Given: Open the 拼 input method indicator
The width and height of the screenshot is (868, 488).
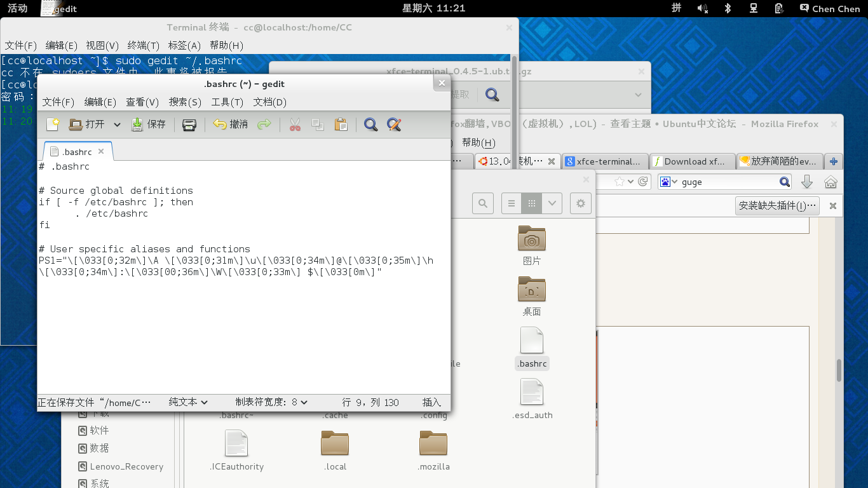Looking at the screenshot, I should coord(677,8).
